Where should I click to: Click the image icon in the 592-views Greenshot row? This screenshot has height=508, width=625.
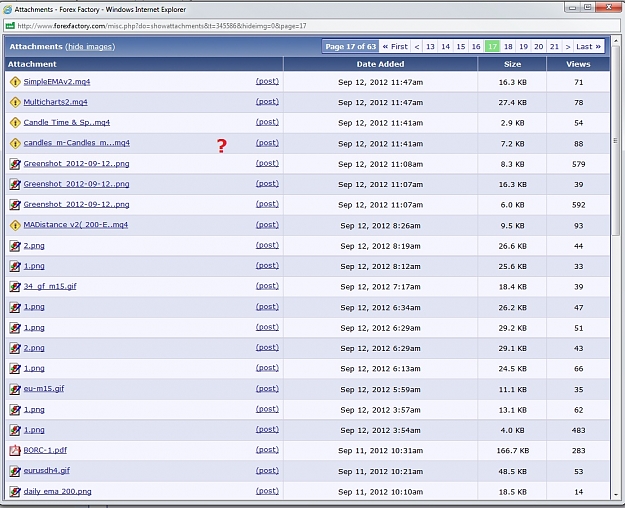pos(15,205)
